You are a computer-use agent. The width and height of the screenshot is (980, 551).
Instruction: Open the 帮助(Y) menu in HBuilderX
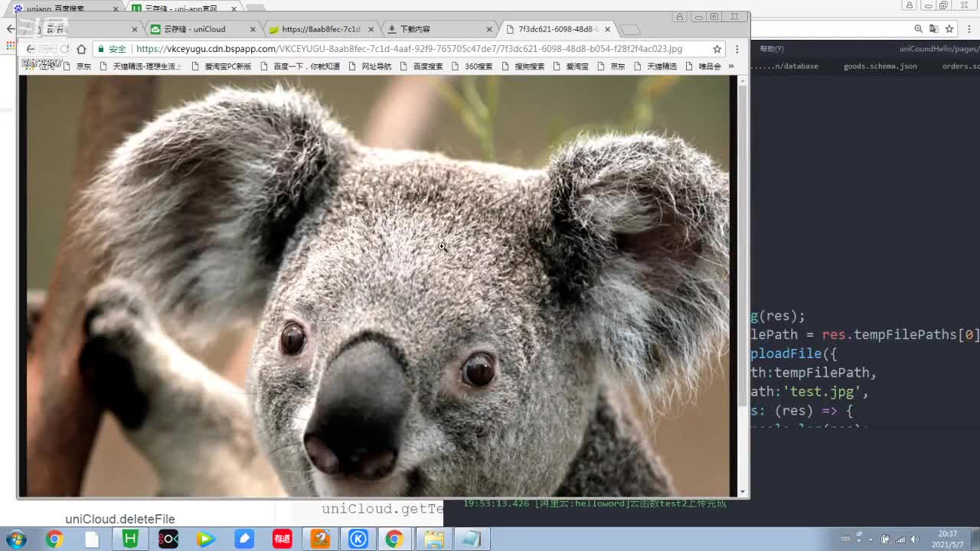pyautogui.click(x=772, y=49)
